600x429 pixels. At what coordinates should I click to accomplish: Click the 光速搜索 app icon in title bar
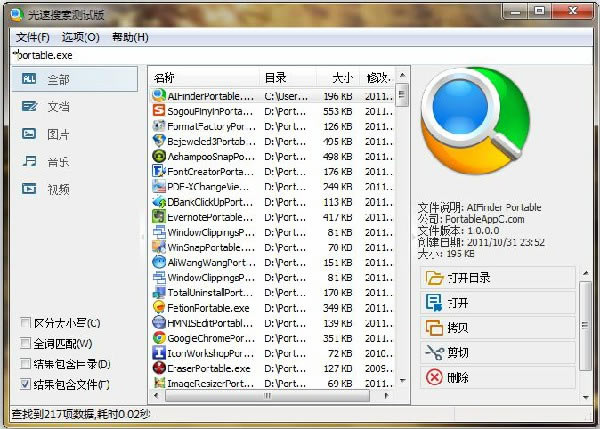17,15
